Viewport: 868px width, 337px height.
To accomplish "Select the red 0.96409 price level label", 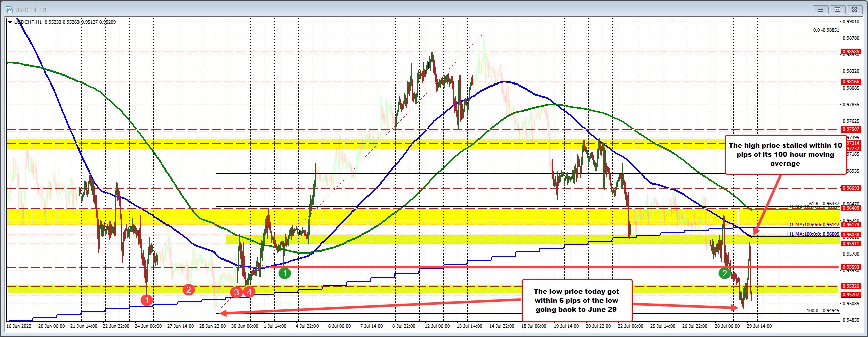I will point(851,208).
